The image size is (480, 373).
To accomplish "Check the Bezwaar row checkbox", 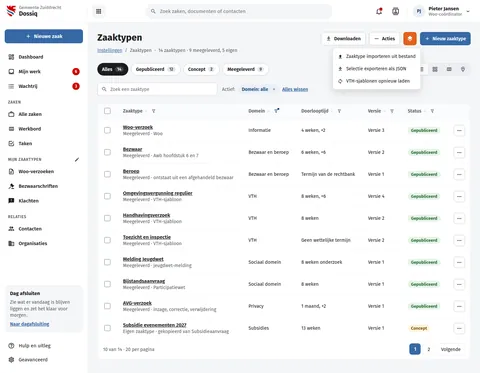I will [x=107, y=152].
